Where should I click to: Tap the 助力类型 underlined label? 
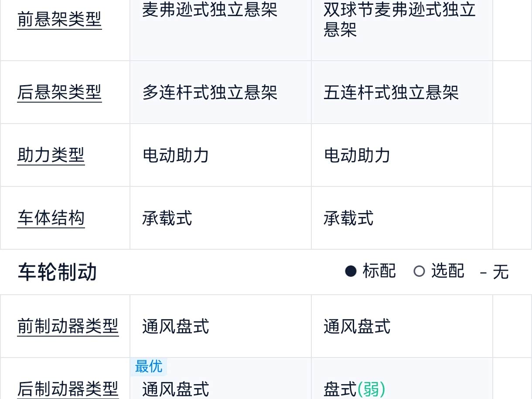(51, 155)
